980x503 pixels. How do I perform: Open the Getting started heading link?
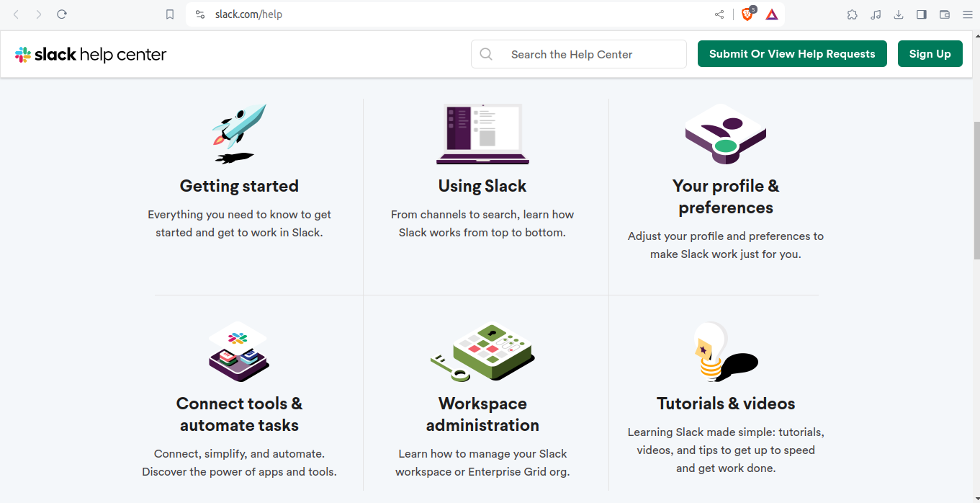click(239, 186)
